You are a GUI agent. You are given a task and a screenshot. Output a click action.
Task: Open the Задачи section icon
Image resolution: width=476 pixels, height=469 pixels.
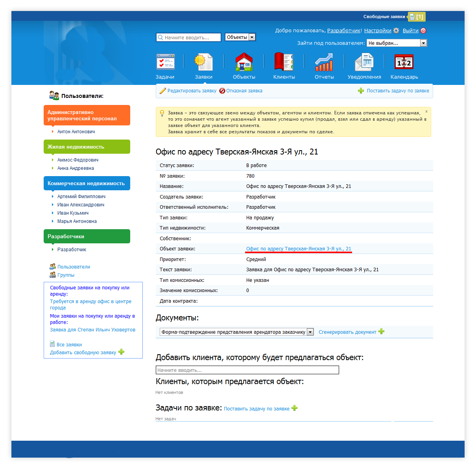166,62
